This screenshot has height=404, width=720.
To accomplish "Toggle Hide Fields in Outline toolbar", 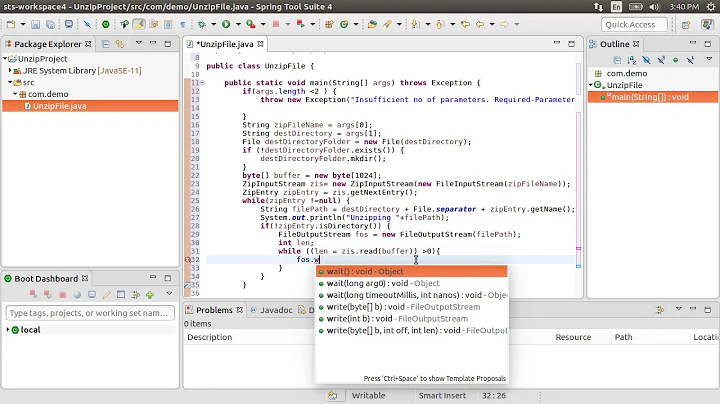I will tap(647, 60).
